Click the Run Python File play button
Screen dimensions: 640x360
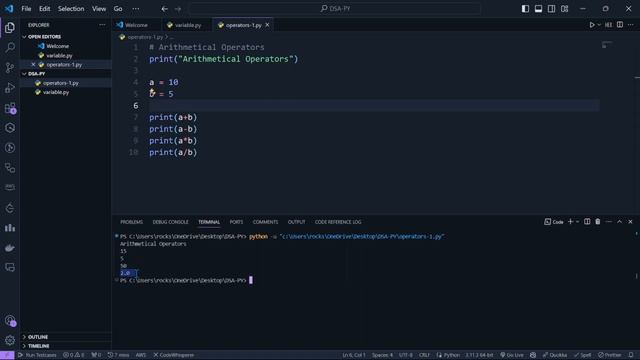592,25
